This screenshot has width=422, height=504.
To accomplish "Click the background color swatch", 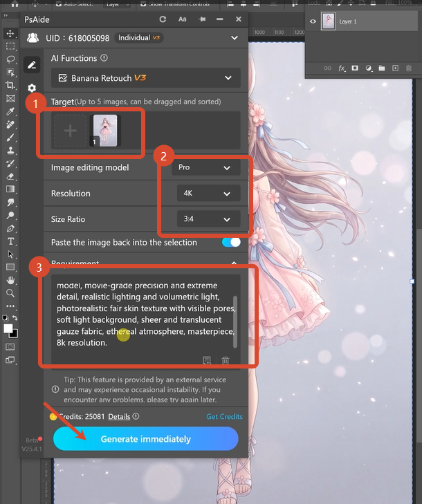I will tap(15, 335).
